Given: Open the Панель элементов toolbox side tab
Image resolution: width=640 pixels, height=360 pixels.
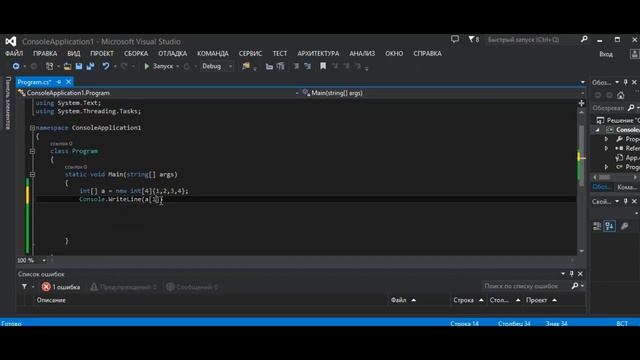Looking at the screenshot, I should click(8, 103).
